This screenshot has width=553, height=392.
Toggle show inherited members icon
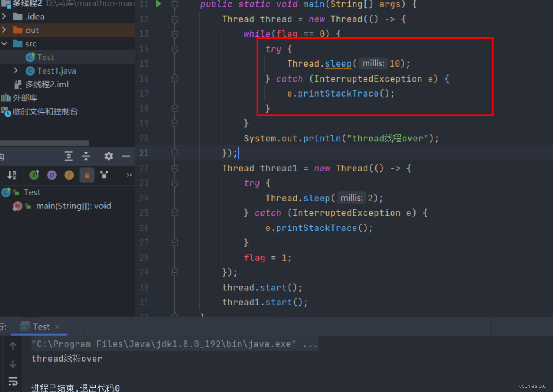point(34,175)
